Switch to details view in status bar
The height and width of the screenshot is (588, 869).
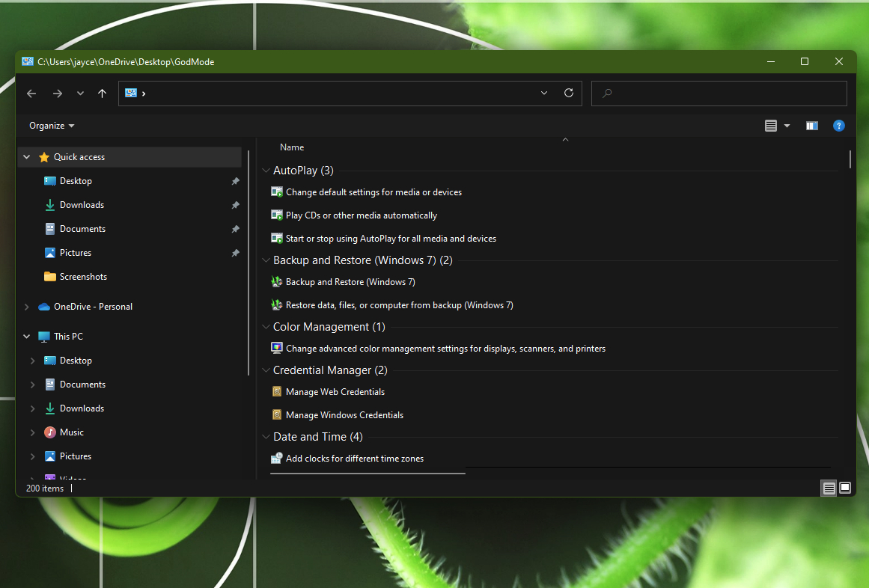(829, 489)
